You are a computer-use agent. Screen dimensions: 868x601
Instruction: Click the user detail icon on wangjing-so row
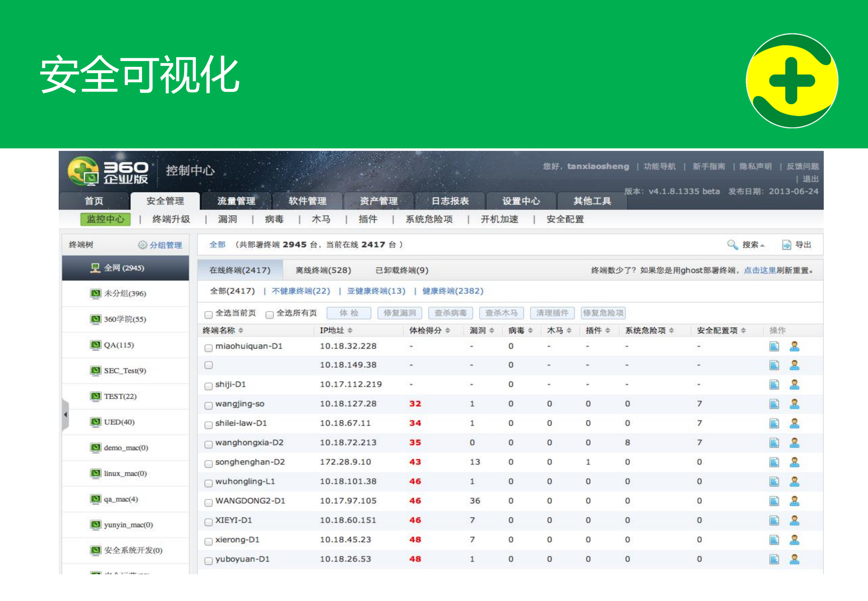(x=795, y=404)
